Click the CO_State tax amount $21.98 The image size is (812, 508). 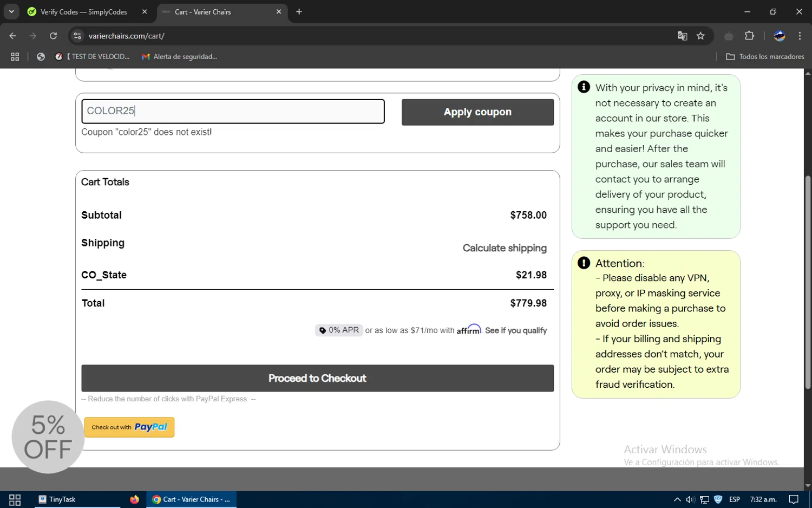tap(531, 275)
